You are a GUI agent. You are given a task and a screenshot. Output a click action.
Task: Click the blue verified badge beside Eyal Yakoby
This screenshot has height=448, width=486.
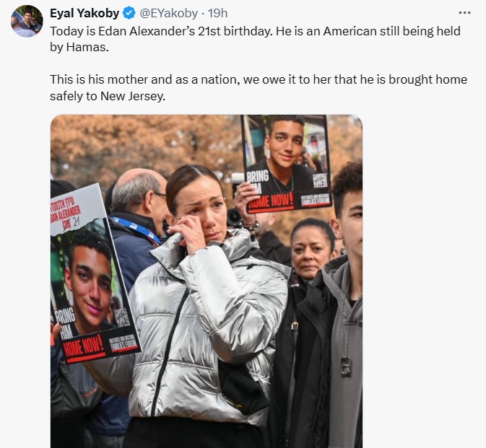tap(129, 13)
